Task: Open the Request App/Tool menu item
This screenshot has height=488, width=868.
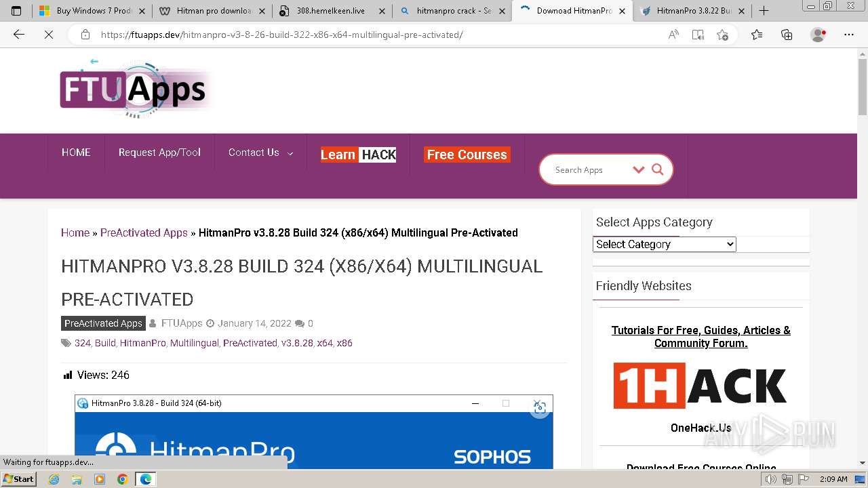Action: click(x=159, y=152)
